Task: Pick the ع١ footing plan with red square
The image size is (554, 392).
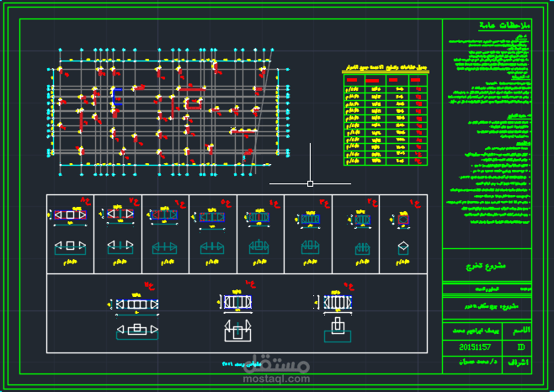Action: (403, 220)
